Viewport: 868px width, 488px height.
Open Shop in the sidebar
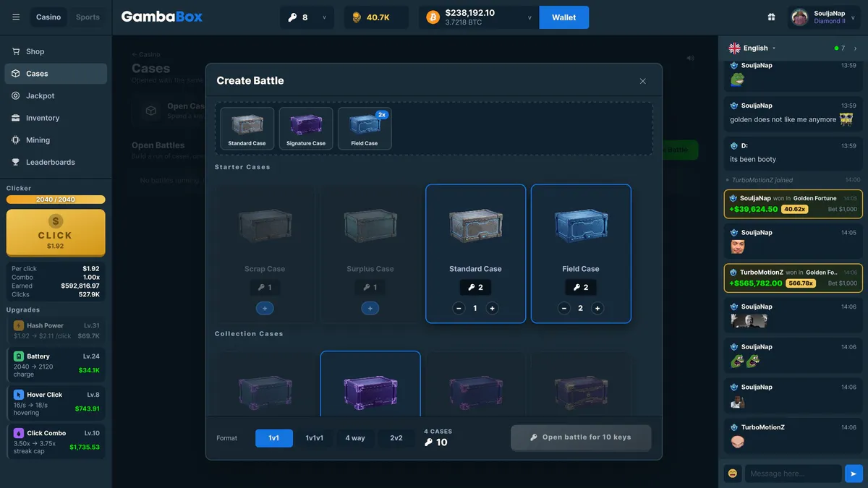click(56, 51)
